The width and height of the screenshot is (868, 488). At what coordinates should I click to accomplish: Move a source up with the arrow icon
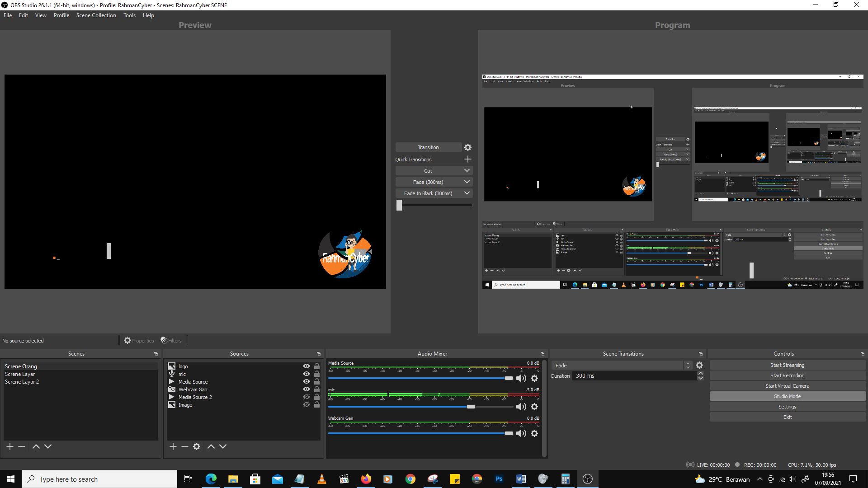pos(211,446)
